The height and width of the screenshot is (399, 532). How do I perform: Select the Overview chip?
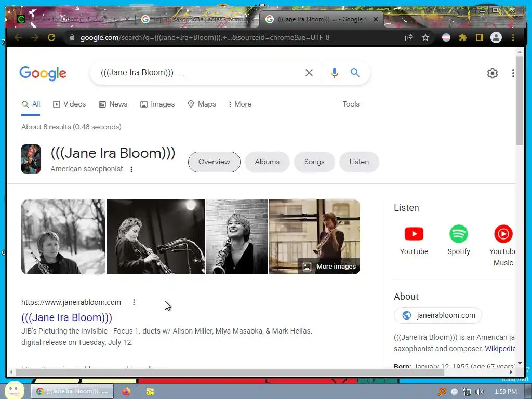tap(214, 162)
